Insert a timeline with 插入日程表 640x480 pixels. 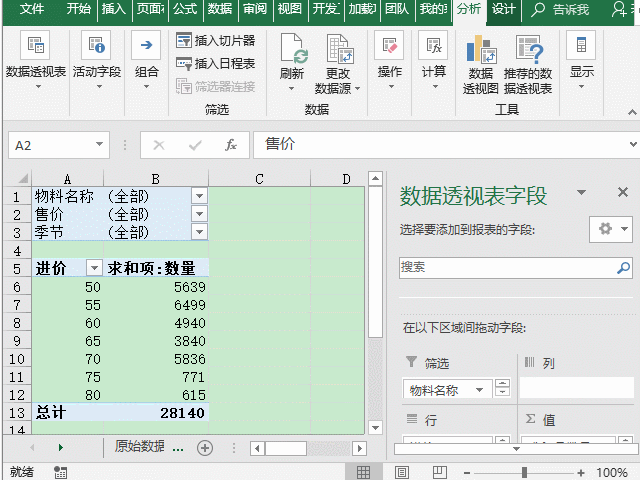(216, 63)
